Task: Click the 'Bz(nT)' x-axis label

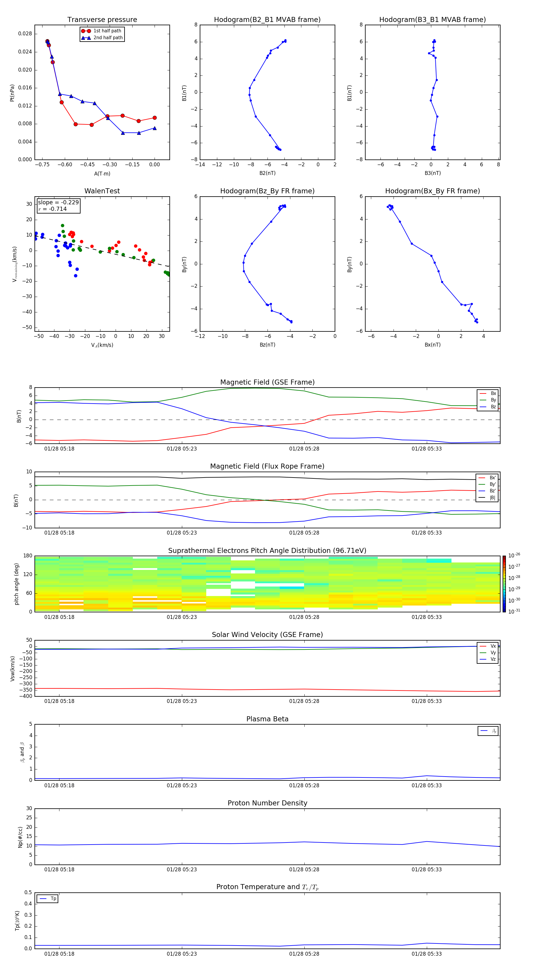Action: click(x=267, y=345)
